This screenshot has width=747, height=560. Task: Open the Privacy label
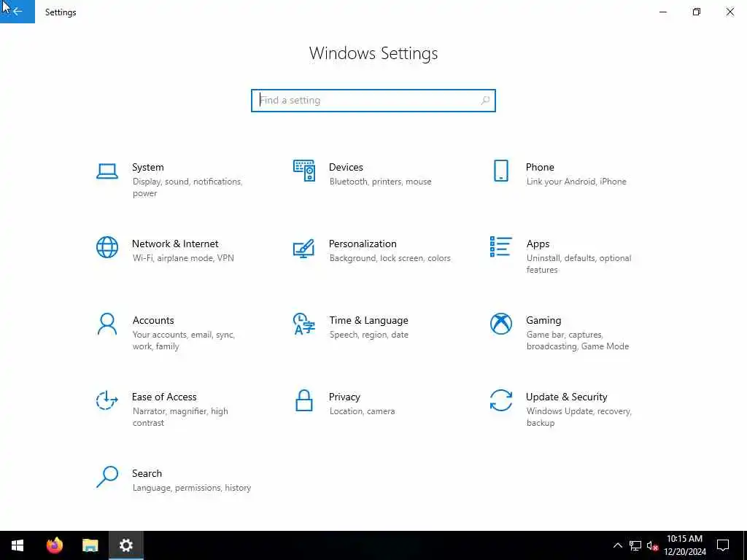[x=344, y=397]
